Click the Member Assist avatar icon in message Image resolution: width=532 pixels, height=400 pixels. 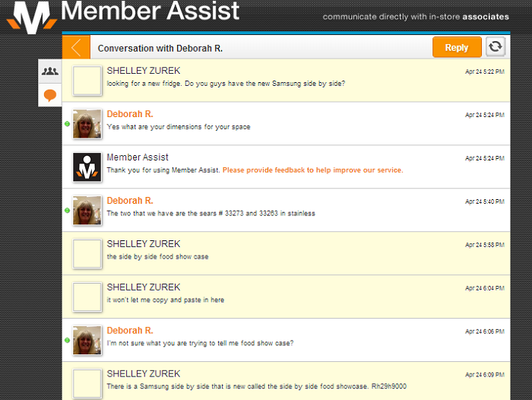tap(87, 167)
